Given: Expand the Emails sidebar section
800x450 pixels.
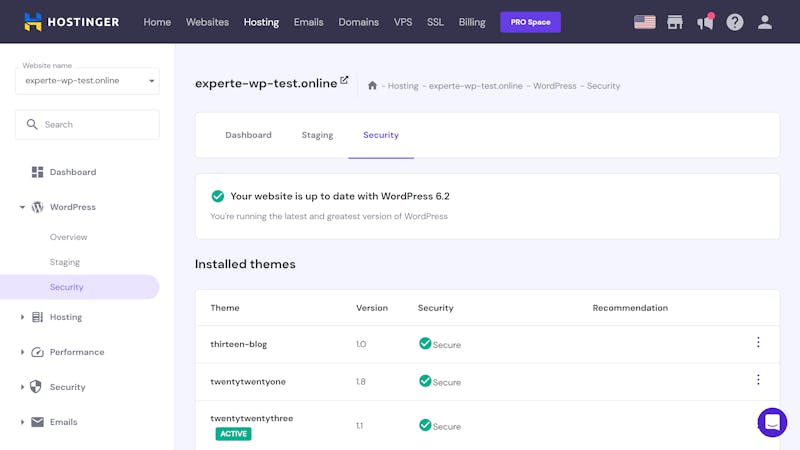Looking at the screenshot, I should pyautogui.click(x=22, y=422).
